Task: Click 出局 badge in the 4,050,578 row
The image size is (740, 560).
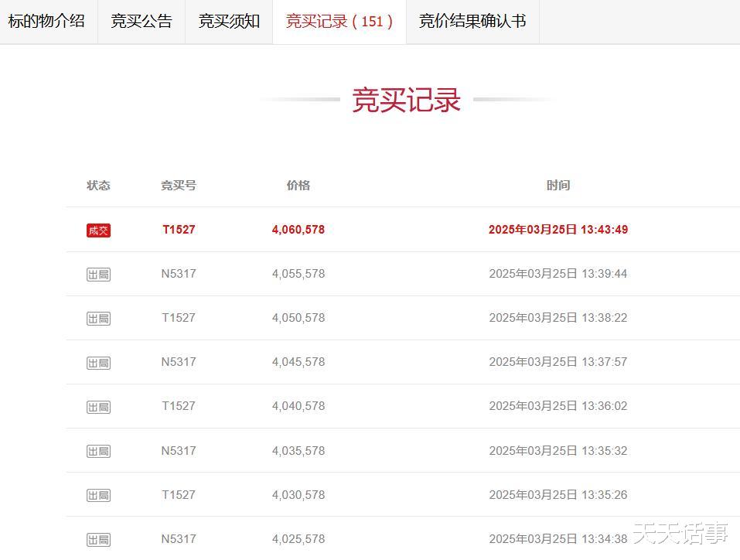Action: 98,319
